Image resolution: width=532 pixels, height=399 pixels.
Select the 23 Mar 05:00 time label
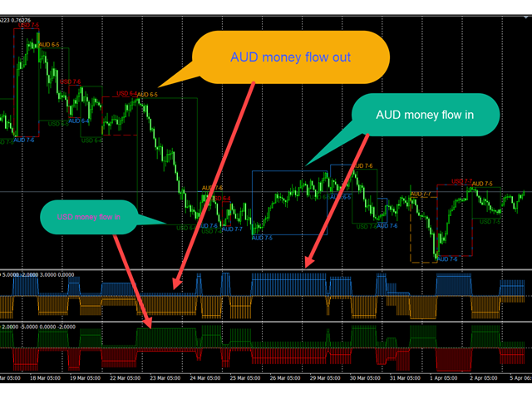pos(165,378)
